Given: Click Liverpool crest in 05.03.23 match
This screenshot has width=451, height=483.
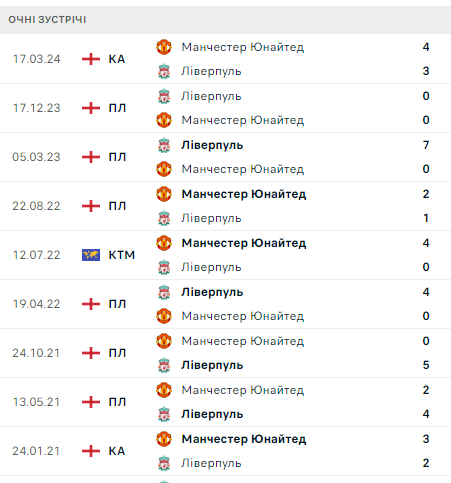Looking at the screenshot, I should point(164,145).
